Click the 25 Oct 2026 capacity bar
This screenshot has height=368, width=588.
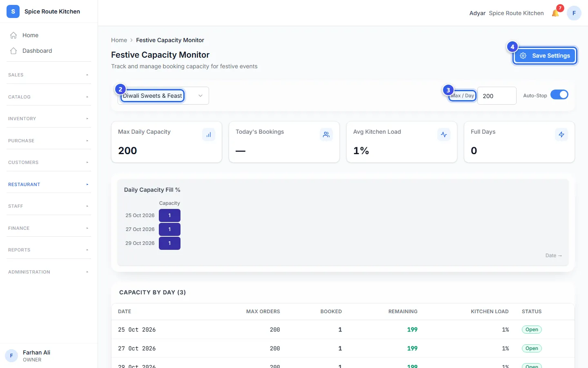tap(169, 215)
